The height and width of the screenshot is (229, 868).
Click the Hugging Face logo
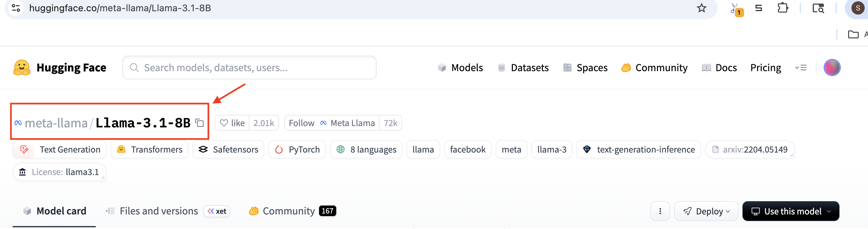tap(60, 68)
